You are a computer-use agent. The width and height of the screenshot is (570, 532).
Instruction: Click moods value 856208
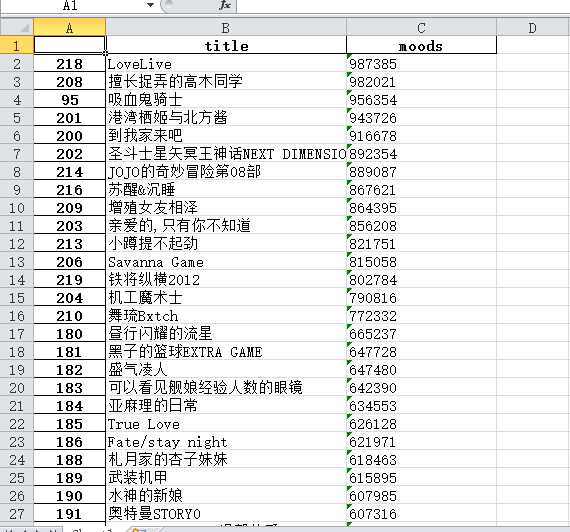(421, 225)
